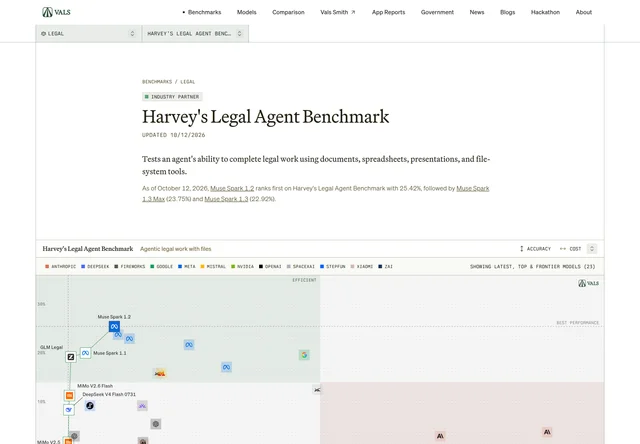Click the Xiaomi pink legend swatch

pos(353,266)
